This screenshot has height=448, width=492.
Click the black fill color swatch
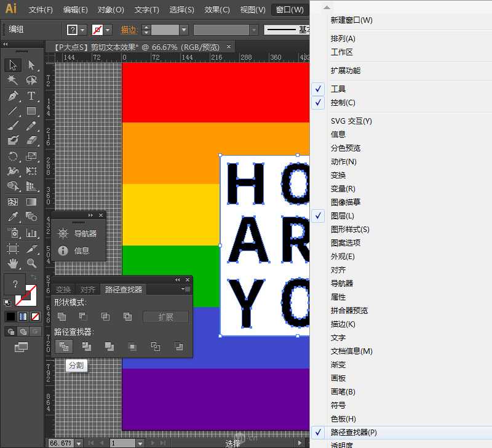tap(10, 315)
